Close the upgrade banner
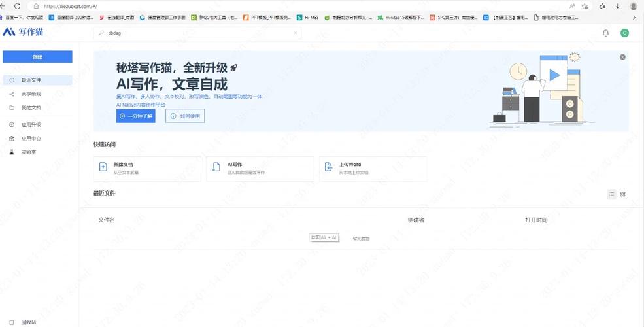This screenshot has height=327, width=644. [622, 57]
